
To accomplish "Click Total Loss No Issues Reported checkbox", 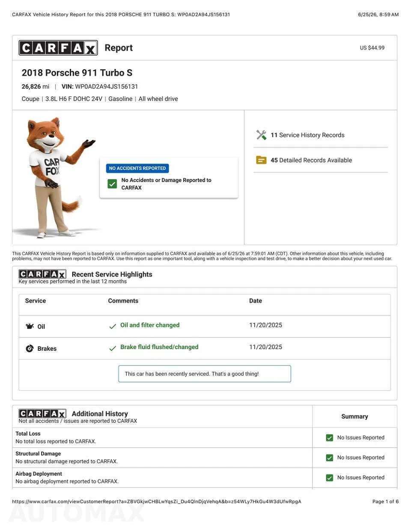I will pos(329,438).
